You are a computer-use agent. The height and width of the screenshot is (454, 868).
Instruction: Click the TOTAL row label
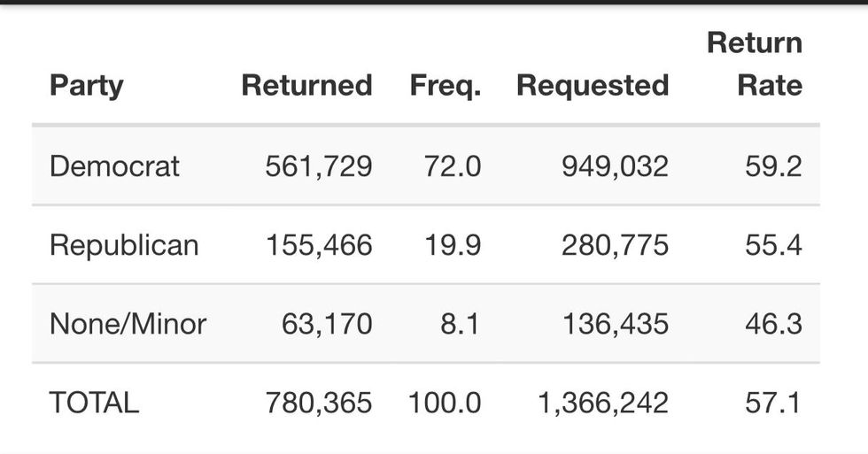[x=94, y=403]
